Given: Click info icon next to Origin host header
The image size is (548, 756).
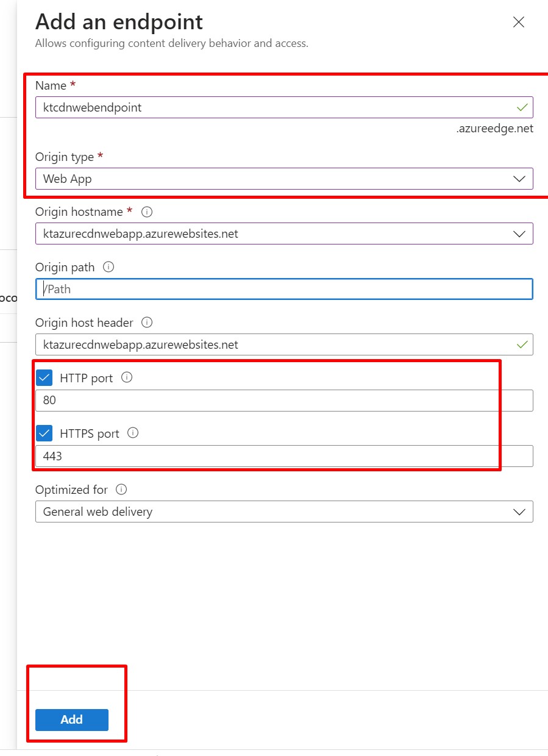Looking at the screenshot, I should point(147,322).
